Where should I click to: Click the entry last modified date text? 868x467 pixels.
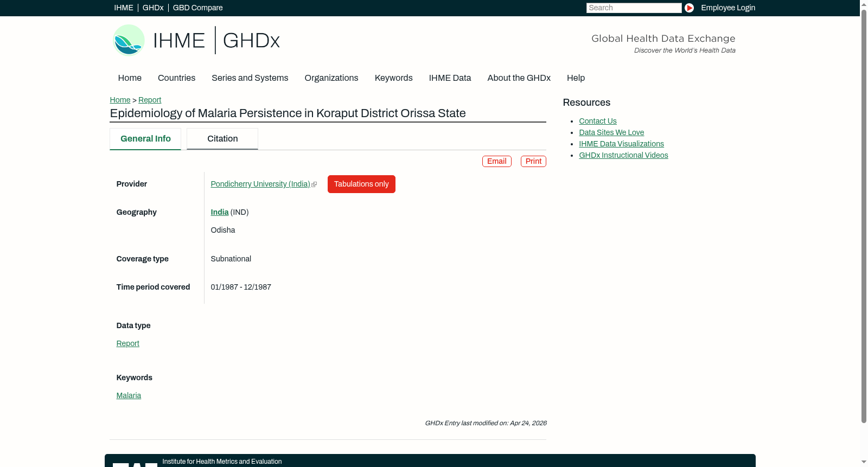[486, 424]
